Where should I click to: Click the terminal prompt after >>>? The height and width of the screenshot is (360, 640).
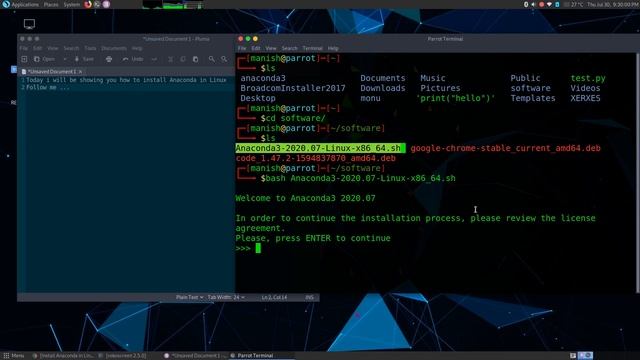pos(258,248)
